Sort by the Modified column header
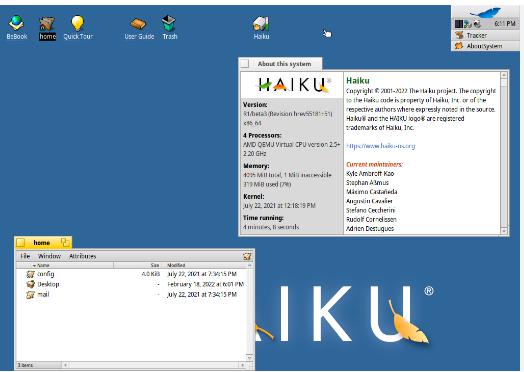The width and height of the screenshot is (524, 372). pos(206,265)
